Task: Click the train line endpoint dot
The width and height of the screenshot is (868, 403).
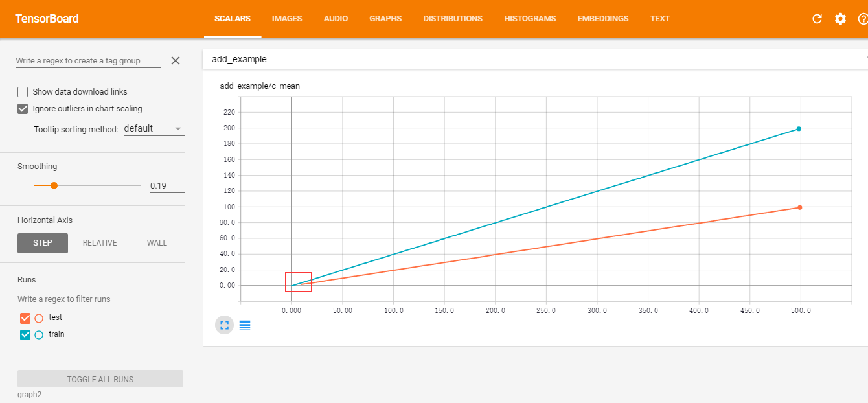Action: [x=799, y=129]
